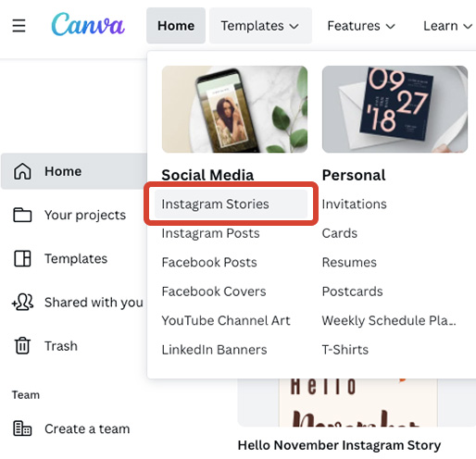Expand the Features dropdown menu

(361, 26)
